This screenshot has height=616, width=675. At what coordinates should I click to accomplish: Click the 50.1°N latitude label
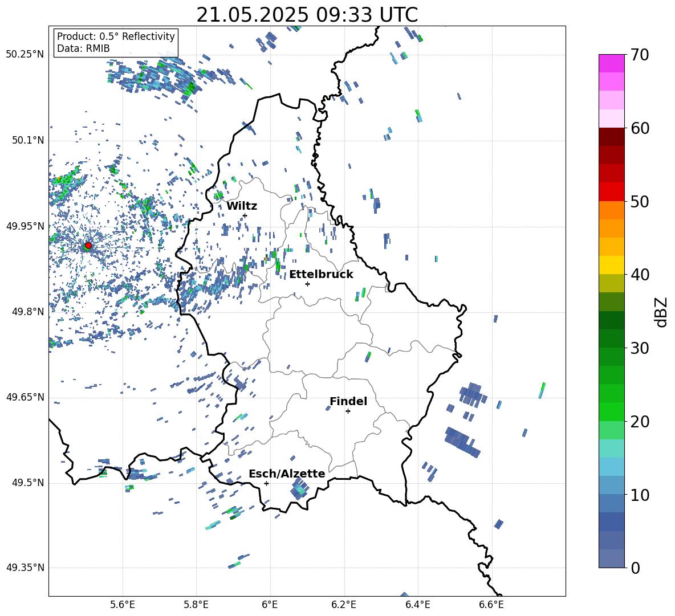[27, 141]
